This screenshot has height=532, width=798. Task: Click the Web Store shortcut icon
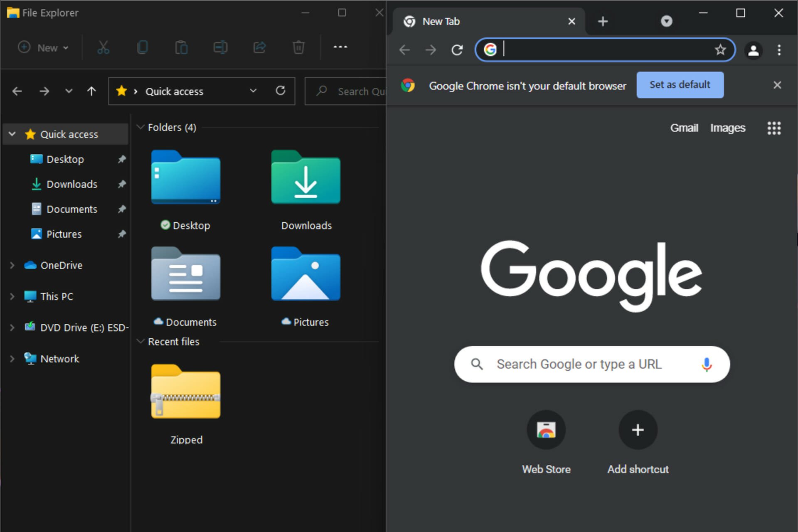pyautogui.click(x=545, y=430)
